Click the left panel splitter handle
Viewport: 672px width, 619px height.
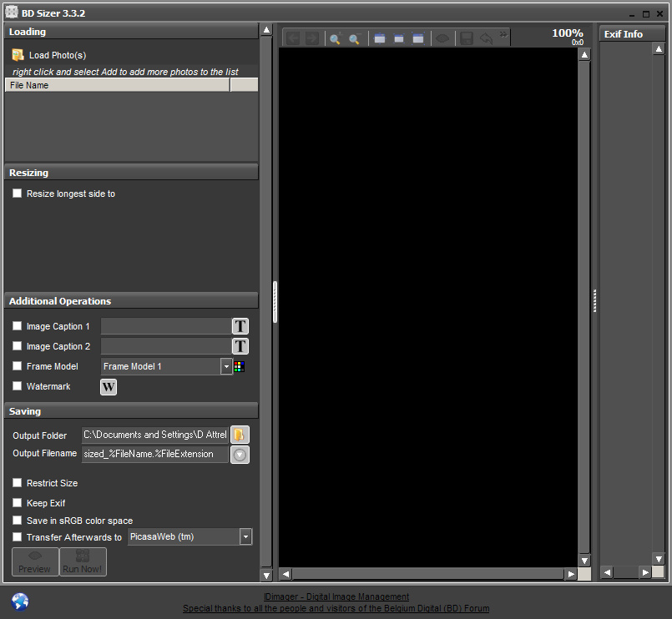point(275,302)
